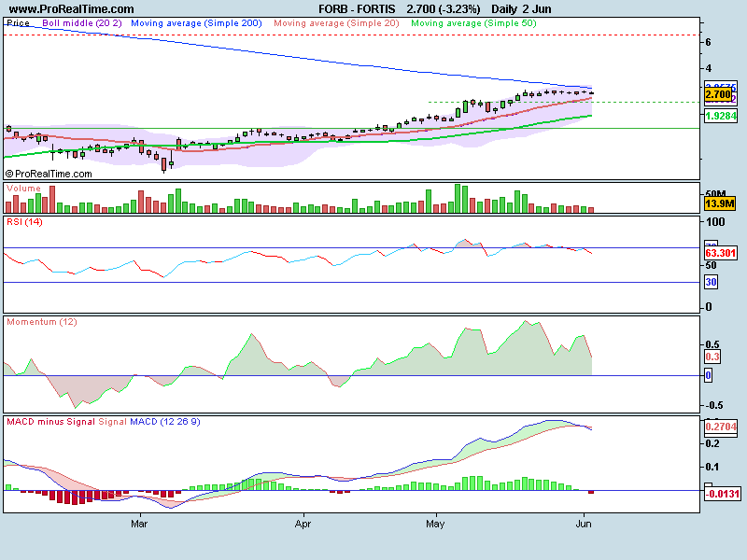Click the 0.3 momentum value tag

click(x=712, y=357)
